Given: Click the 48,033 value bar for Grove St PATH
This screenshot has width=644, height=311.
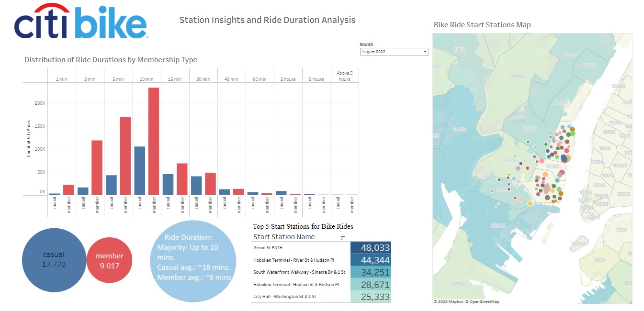Looking at the screenshot, I should pyautogui.click(x=371, y=248).
